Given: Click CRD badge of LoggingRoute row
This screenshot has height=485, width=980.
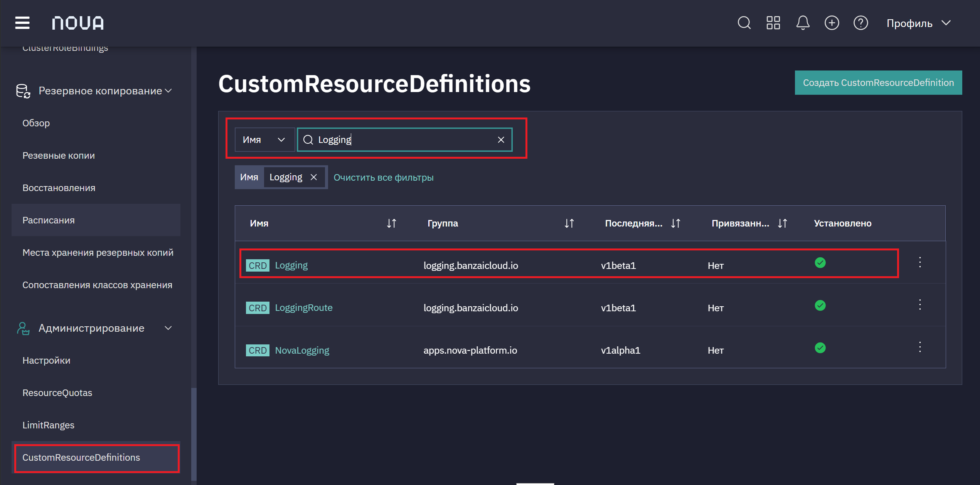Looking at the screenshot, I should (x=258, y=308).
